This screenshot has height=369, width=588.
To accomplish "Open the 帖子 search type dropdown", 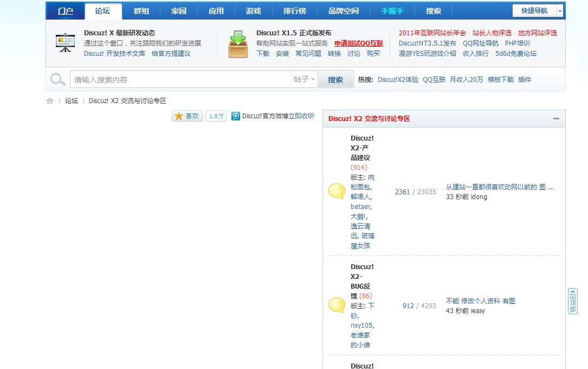I will coord(304,79).
